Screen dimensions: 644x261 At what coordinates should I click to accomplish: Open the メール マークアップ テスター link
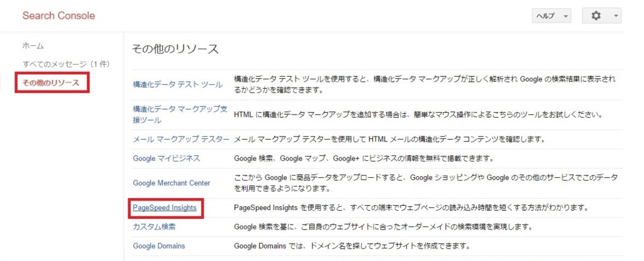(181, 139)
